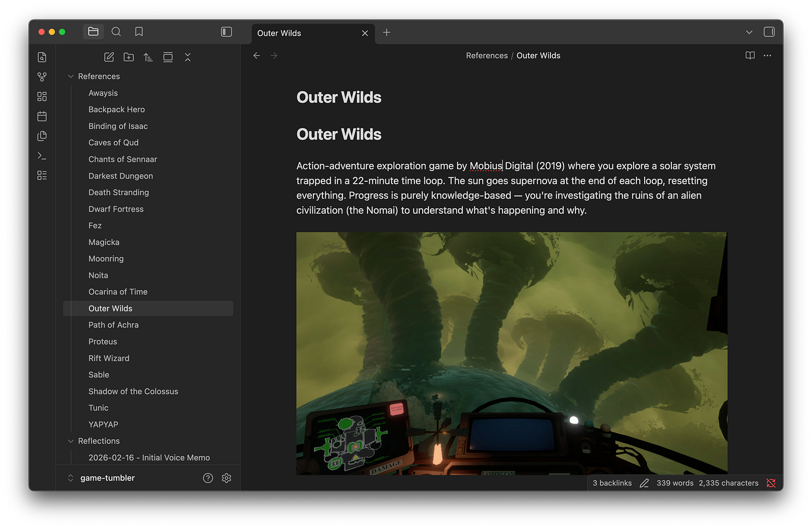812x529 pixels.
Task: Click the bottom ribbon list icon
Action: point(42,175)
